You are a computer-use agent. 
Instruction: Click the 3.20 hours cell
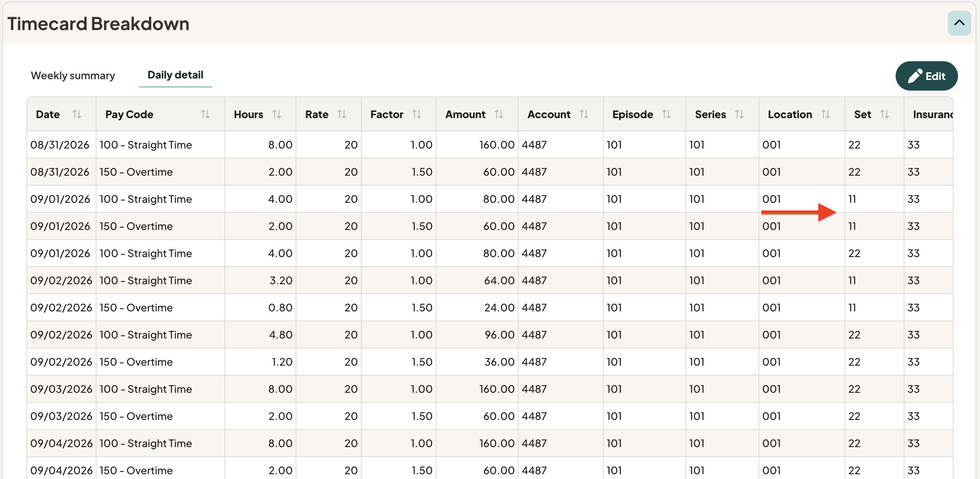pos(261,281)
